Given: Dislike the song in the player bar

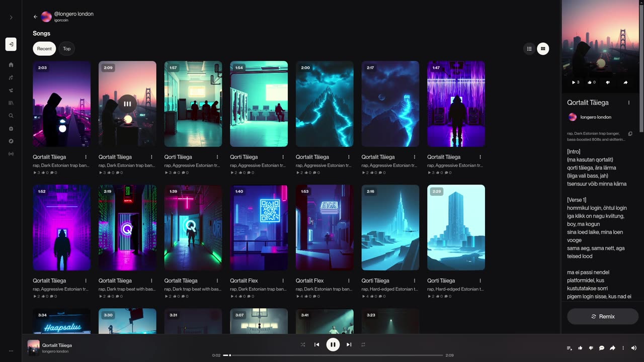Looking at the screenshot, I should click(x=591, y=348).
